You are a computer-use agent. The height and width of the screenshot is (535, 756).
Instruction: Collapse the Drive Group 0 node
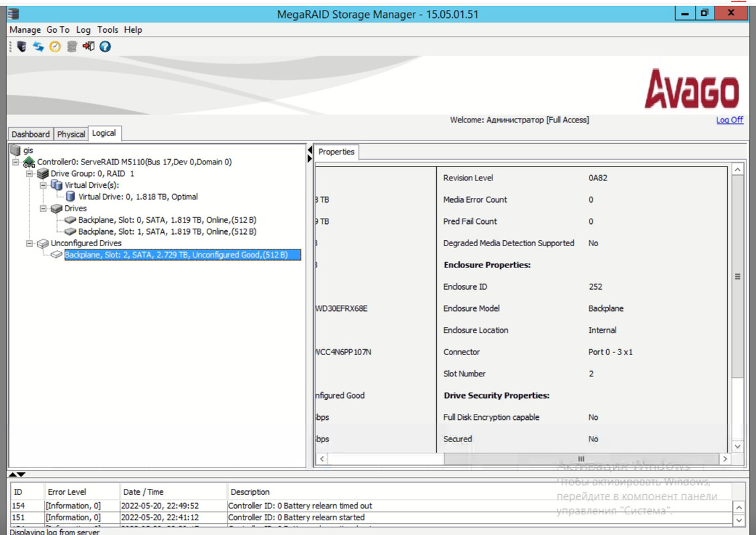pyautogui.click(x=29, y=173)
